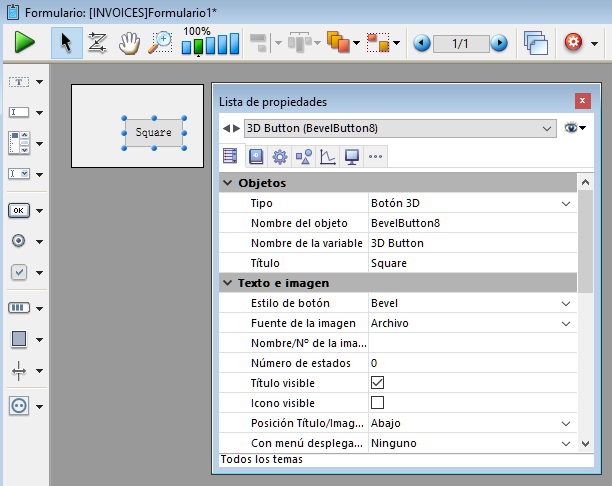Enable the Icono visible checkbox
612x486 pixels.
point(378,402)
